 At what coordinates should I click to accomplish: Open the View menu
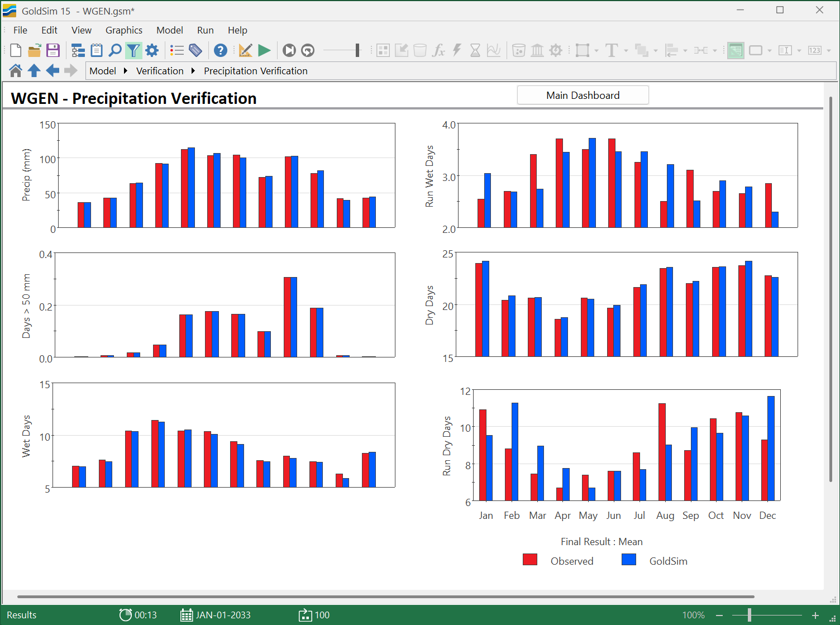[x=82, y=30]
